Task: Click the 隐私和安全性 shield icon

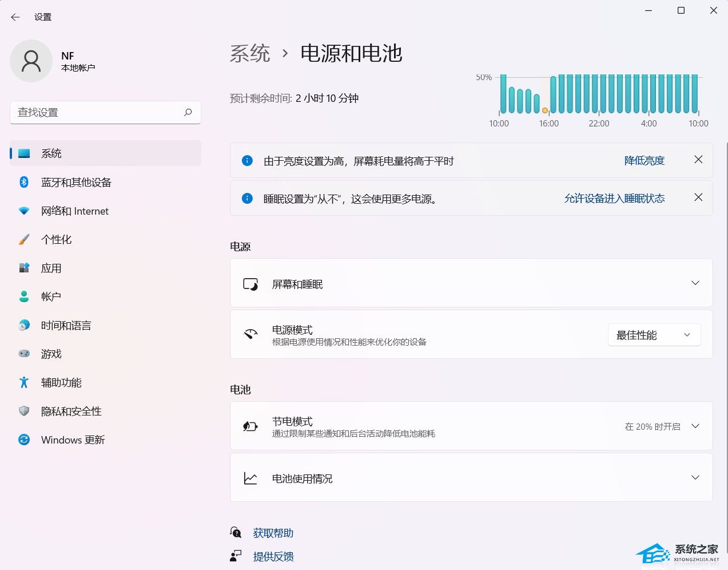Action: pos(24,411)
